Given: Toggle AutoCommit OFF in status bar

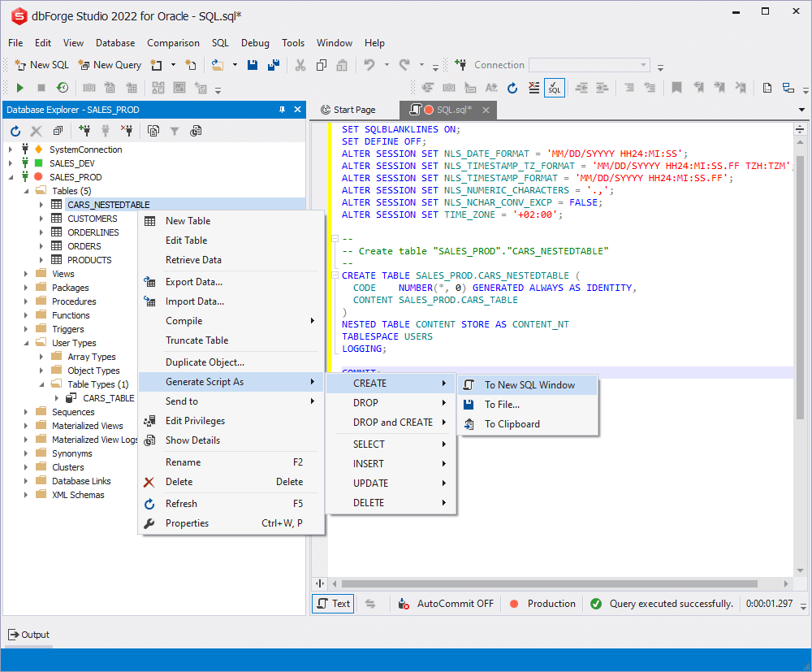Looking at the screenshot, I should pos(446,604).
